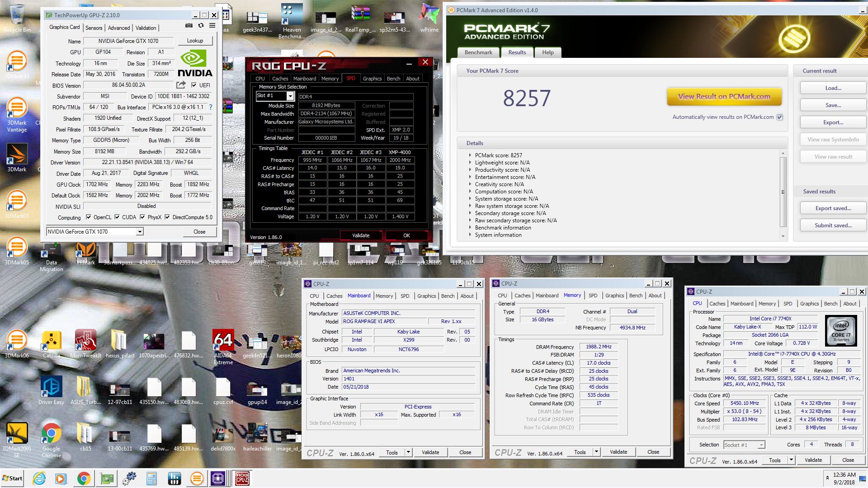Open the 3DMark2001 SE desktop icon
The width and height of the screenshot is (868, 488).
17,440
